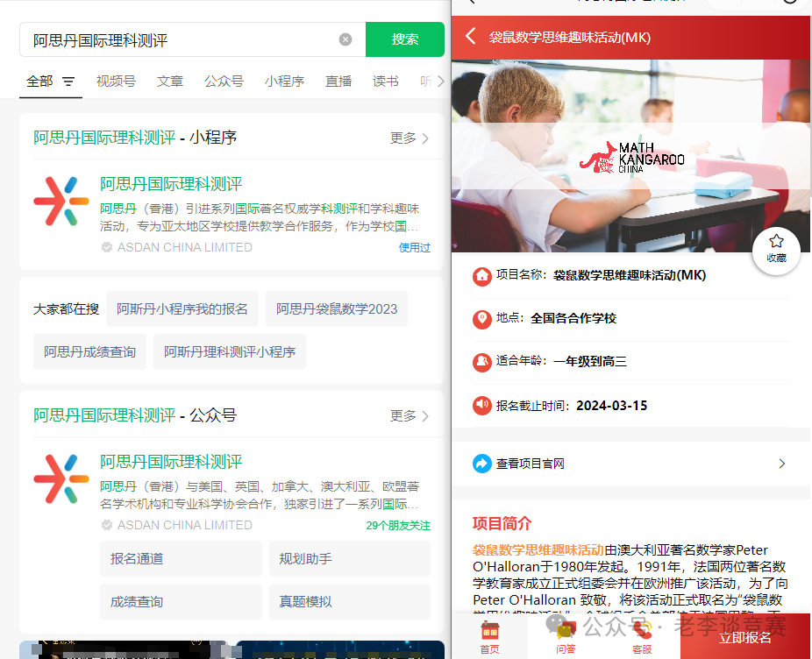Switch to the 读书 tab
Image resolution: width=812 pixels, height=659 pixels.
tap(385, 81)
